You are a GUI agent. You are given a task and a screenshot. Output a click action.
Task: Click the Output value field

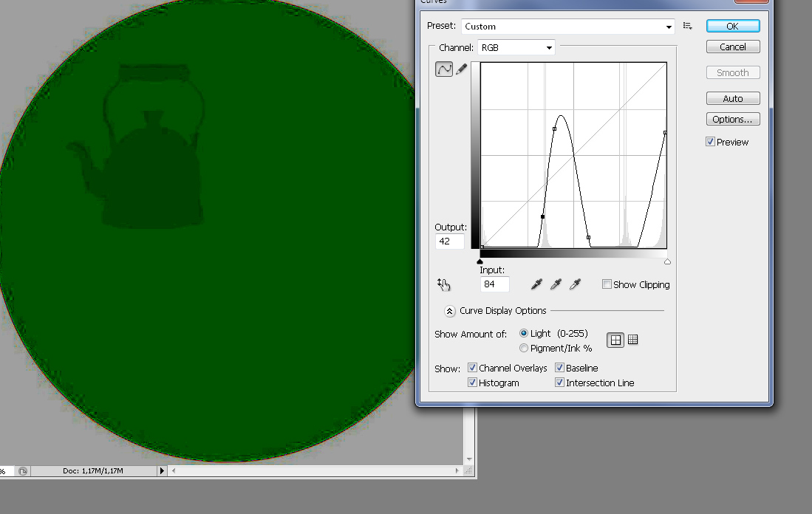click(449, 241)
